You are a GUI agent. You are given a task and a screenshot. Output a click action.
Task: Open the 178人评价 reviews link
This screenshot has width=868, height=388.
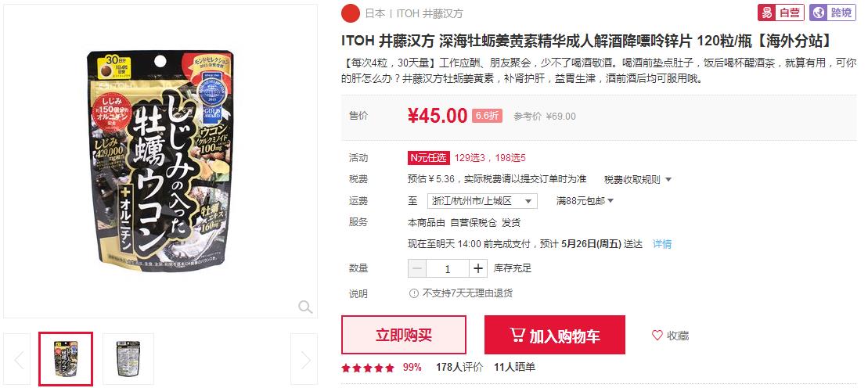459,367
